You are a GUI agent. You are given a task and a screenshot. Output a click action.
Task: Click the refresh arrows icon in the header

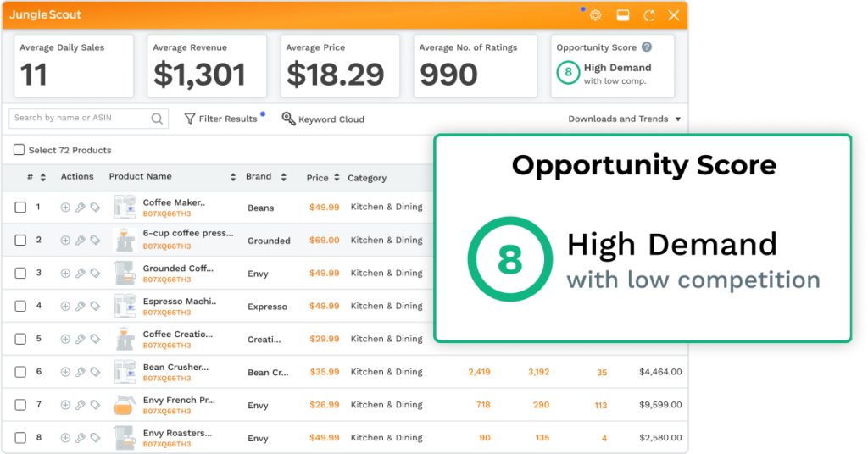[649, 15]
